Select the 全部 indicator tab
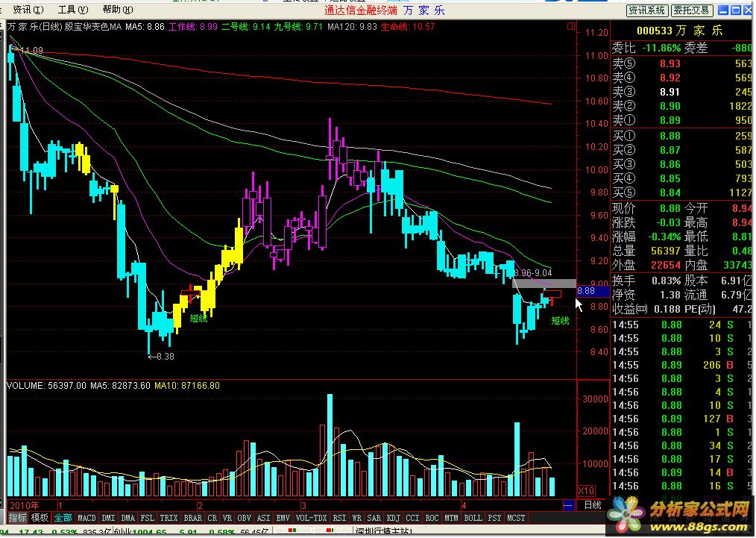This screenshot has height=538, width=756. [x=63, y=518]
